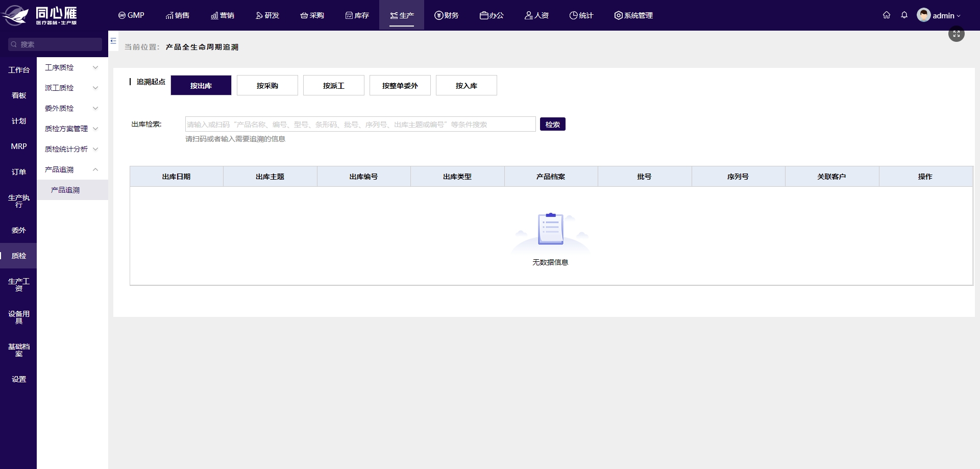Screen dimensions: 980x469
Task: Collapse the sidebar with the fold icon
Action: point(113,41)
